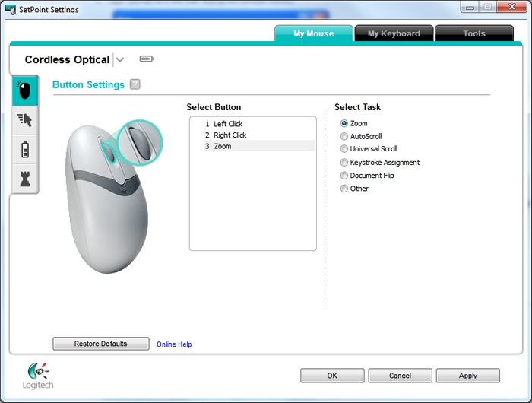Apply the settings with Apply

tap(468, 376)
